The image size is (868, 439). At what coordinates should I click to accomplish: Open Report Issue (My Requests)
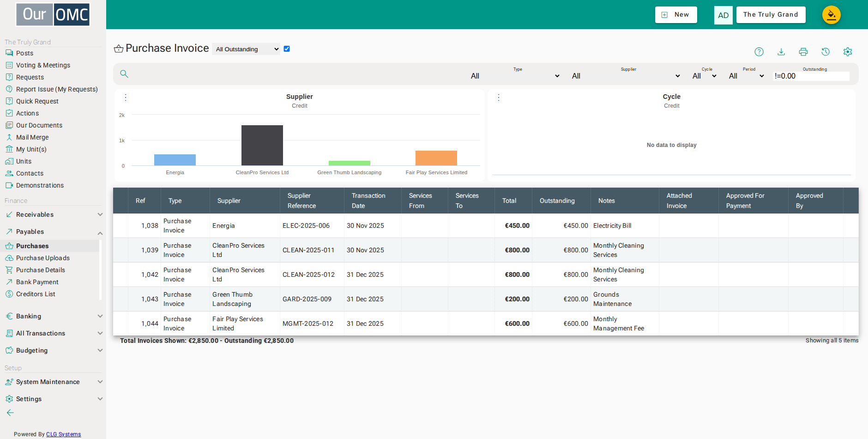pyautogui.click(x=57, y=89)
